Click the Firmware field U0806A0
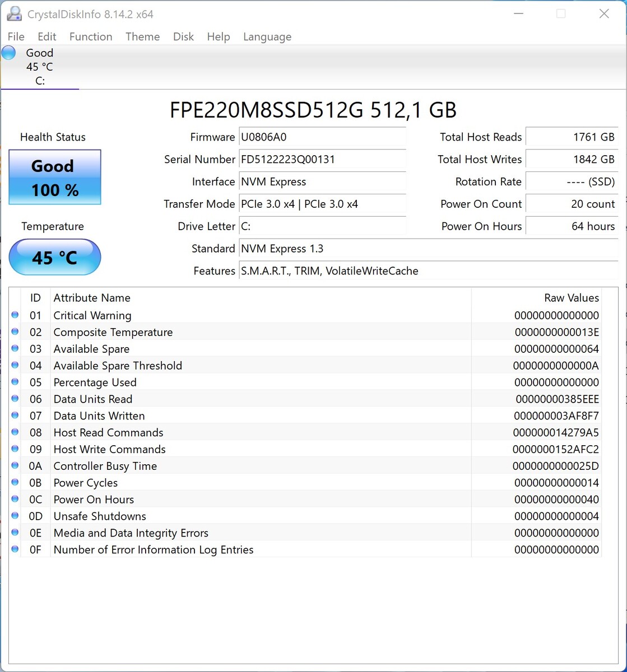Image resolution: width=627 pixels, height=672 pixels. [322, 137]
